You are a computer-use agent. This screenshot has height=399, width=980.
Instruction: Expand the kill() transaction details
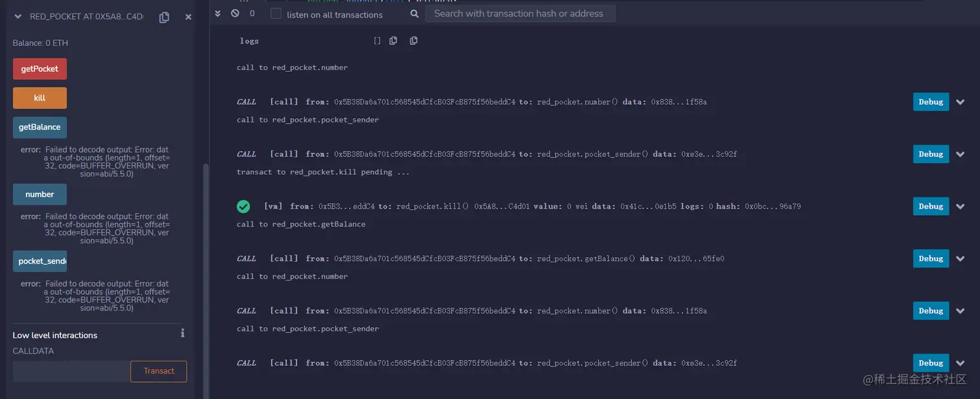(x=961, y=207)
